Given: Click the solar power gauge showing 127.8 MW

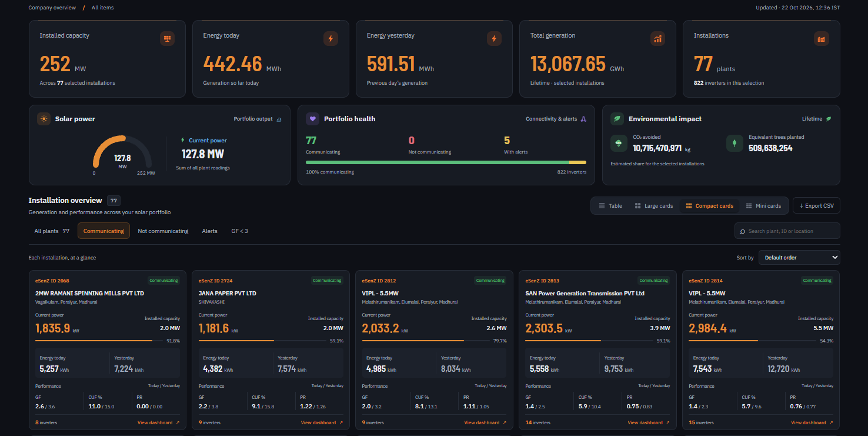Looking at the screenshot, I should (122, 155).
